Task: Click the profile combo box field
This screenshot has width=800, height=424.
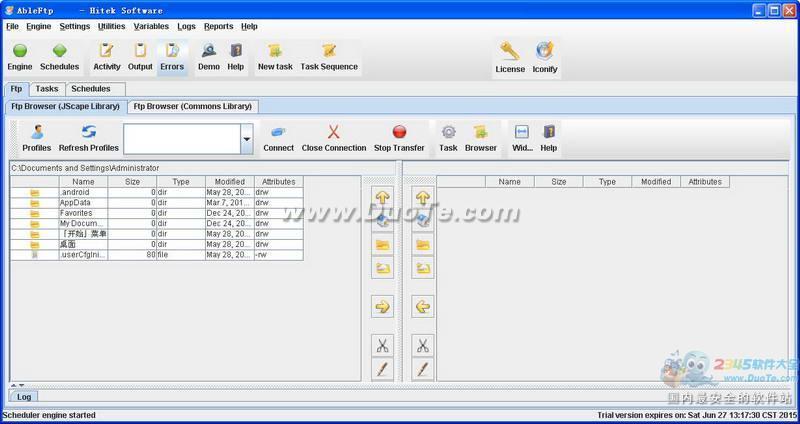Action: pos(182,139)
